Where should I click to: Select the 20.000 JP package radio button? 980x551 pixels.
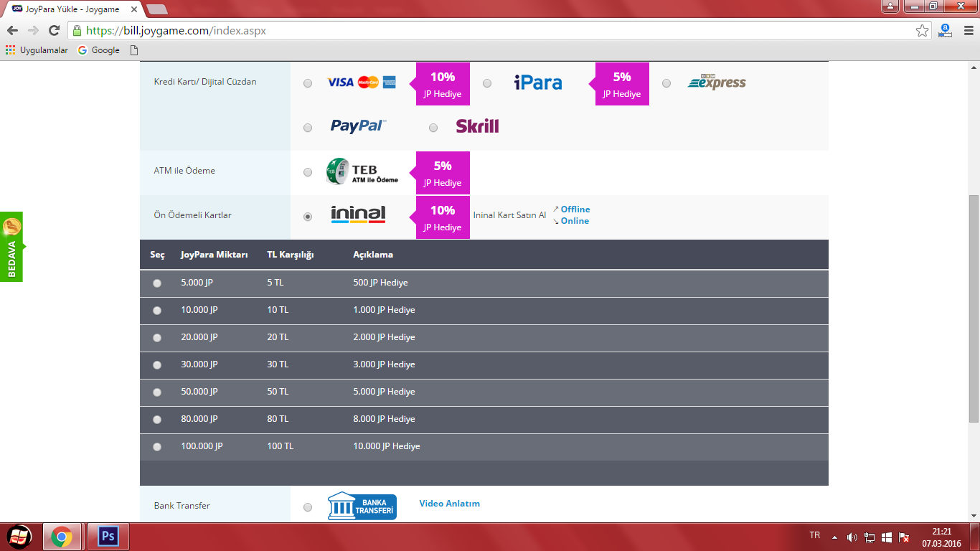157,338
